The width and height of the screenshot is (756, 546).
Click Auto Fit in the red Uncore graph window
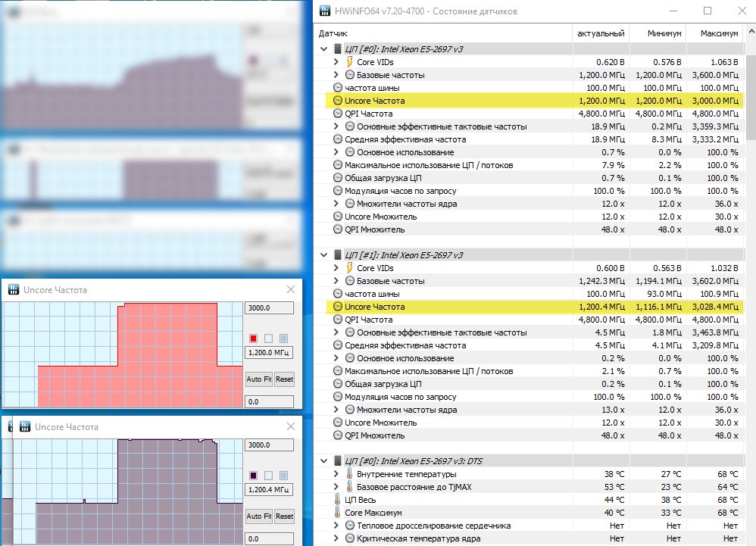point(259,379)
